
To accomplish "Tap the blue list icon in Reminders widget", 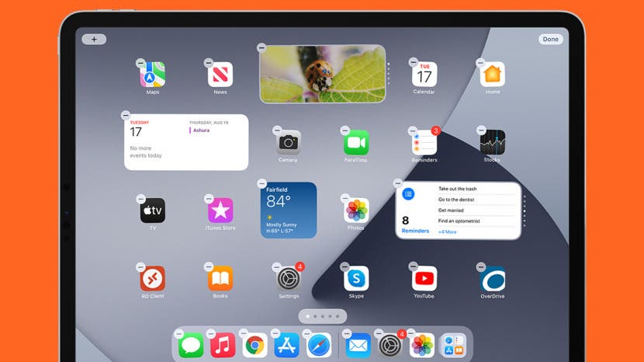I will [408, 193].
